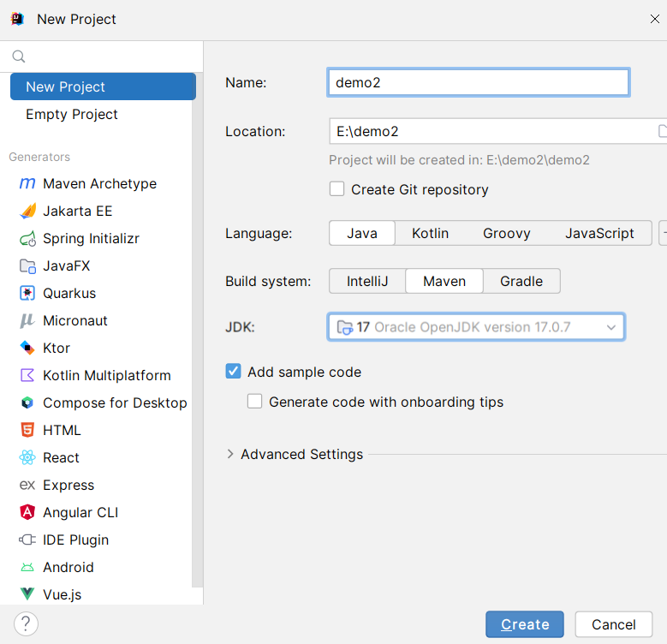The width and height of the screenshot is (667, 644).
Task: Click the Ktor generator label
Action: coord(57,348)
